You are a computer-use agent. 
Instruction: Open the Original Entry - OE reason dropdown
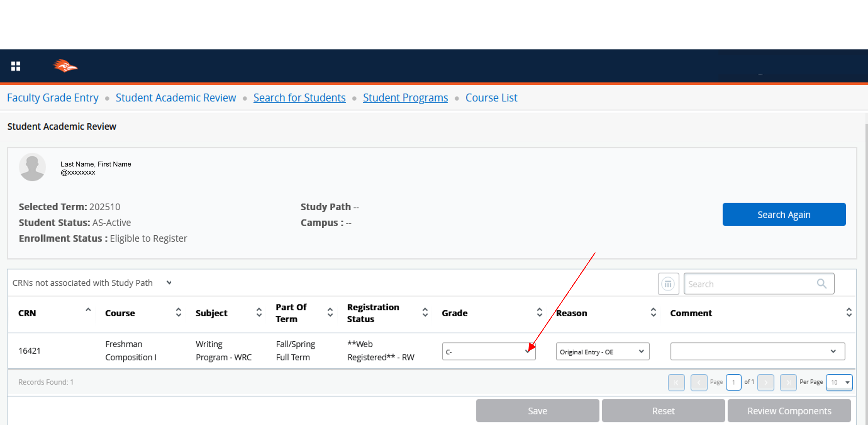[x=602, y=352]
